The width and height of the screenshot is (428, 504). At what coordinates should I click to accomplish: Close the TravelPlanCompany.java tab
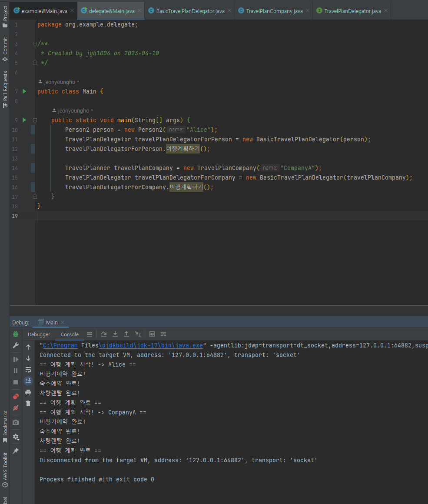click(308, 10)
